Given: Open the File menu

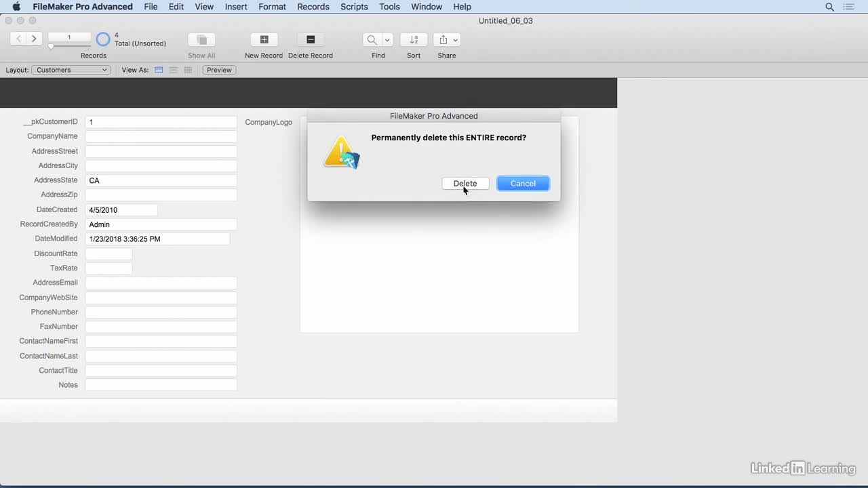Looking at the screenshot, I should point(151,7).
